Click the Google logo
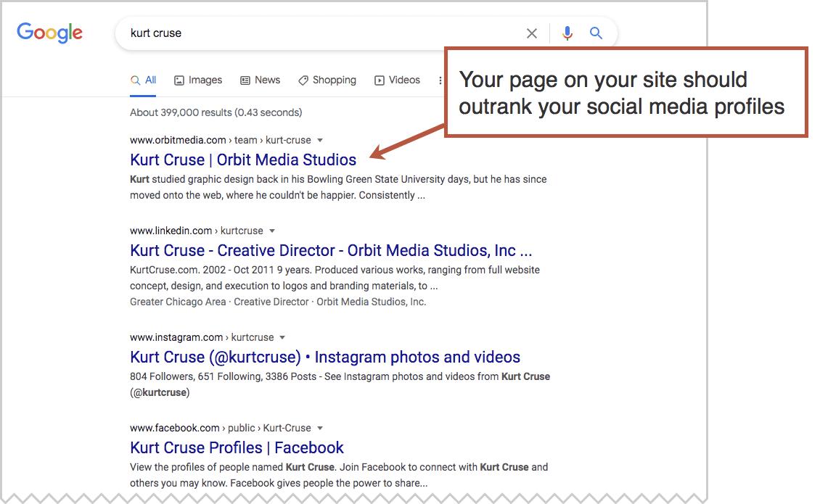 pos(49,33)
